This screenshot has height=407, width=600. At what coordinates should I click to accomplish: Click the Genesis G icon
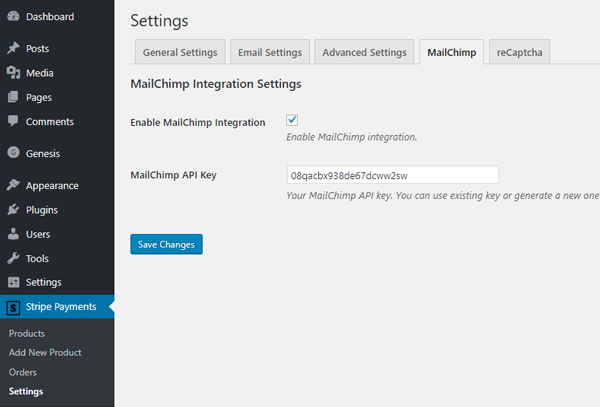click(x=13, y=152)
